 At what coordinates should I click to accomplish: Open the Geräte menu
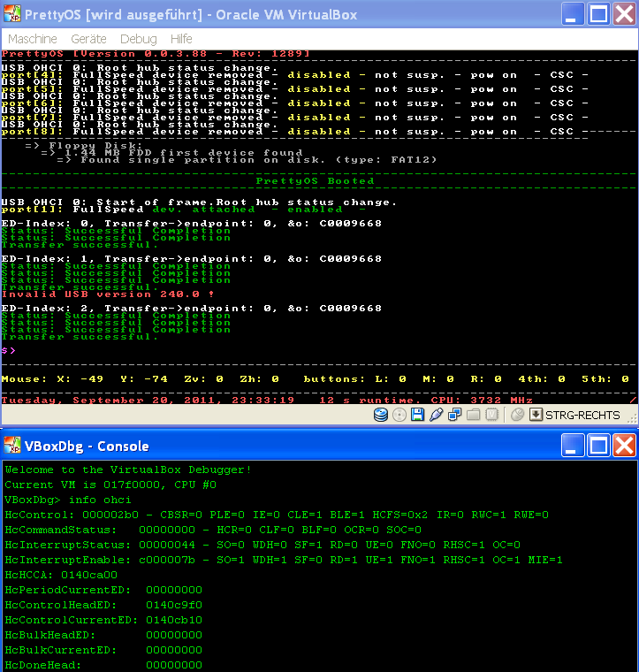[x=88, y=39]
